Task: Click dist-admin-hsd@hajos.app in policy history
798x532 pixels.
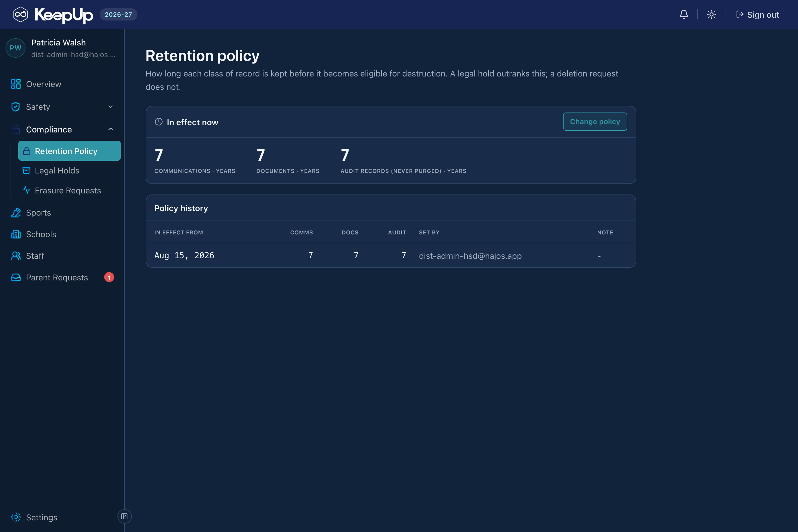Action: pyautogui.click(x=470, y=256)
